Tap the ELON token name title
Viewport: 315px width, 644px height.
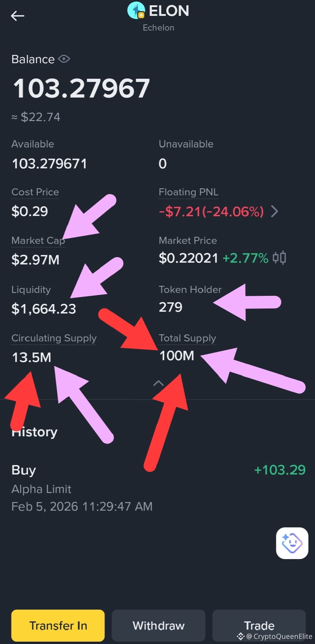(x=169, y=11)
